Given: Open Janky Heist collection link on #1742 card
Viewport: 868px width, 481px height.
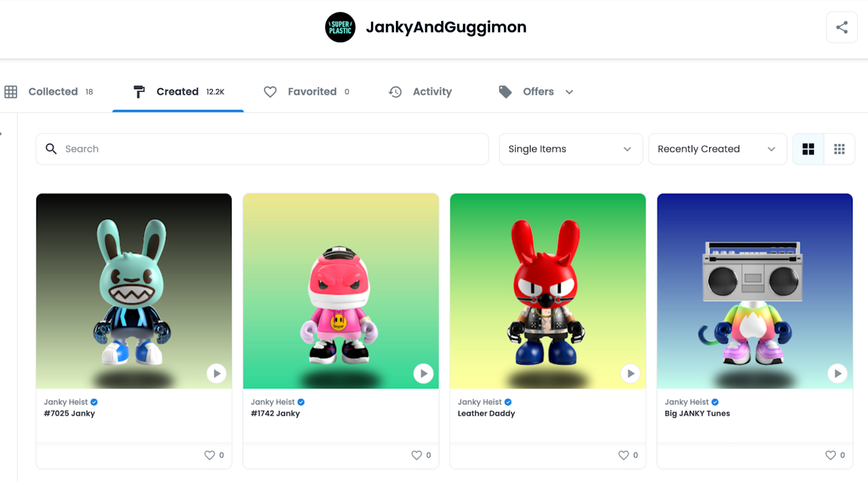Looking at the screenshot, I should [x=273, y=402].
